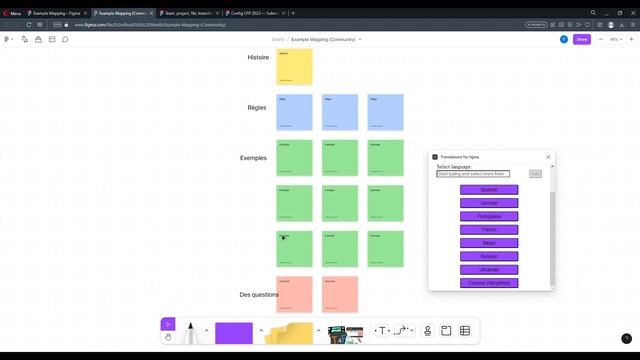640x360 pixels.
Task: Close the Translations for Figma plugin
Action: pyautogui.click(x=548, y=157)
